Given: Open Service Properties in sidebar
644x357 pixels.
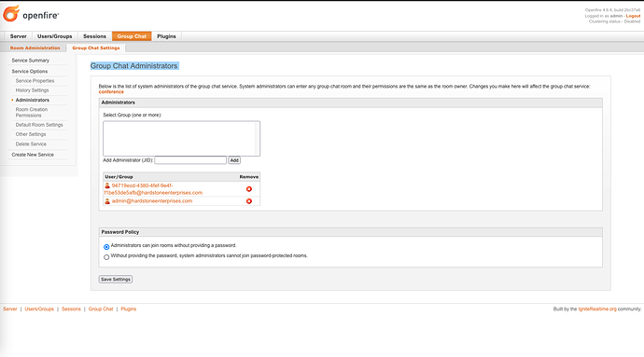Looking at the screenshot, I should (35, 81).
